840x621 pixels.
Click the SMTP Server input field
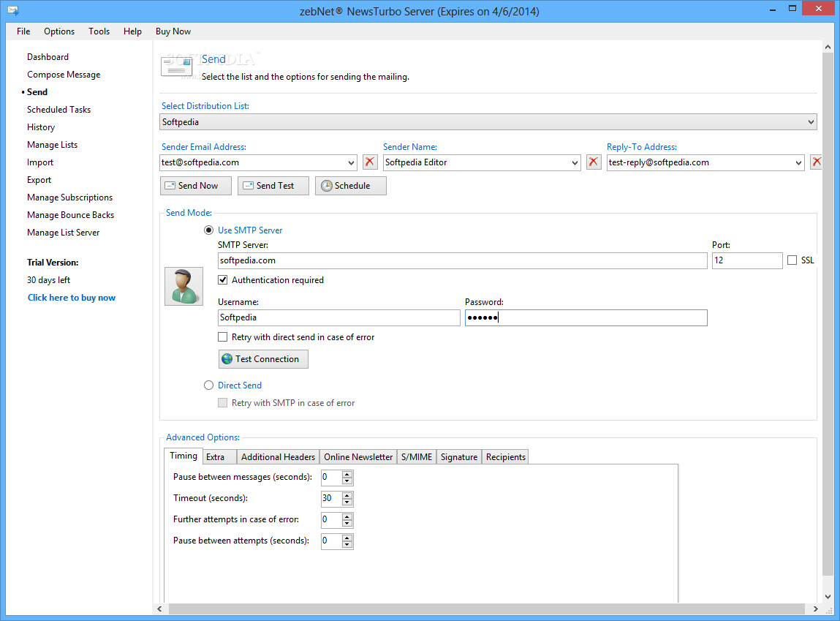(x=462, y=260)
